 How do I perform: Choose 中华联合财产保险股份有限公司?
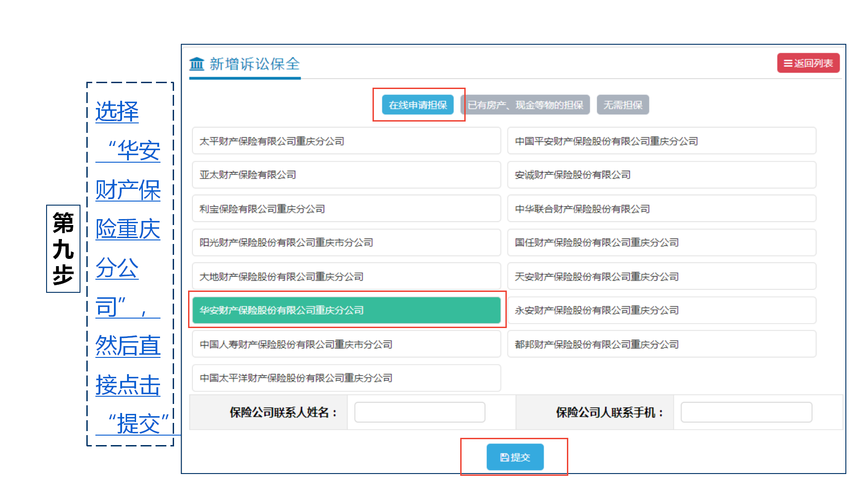tap(661, 209)
